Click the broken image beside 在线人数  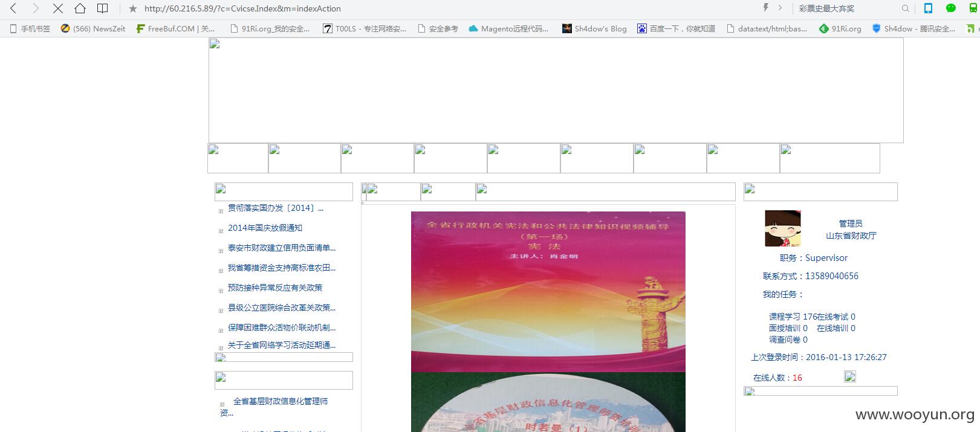850,377
